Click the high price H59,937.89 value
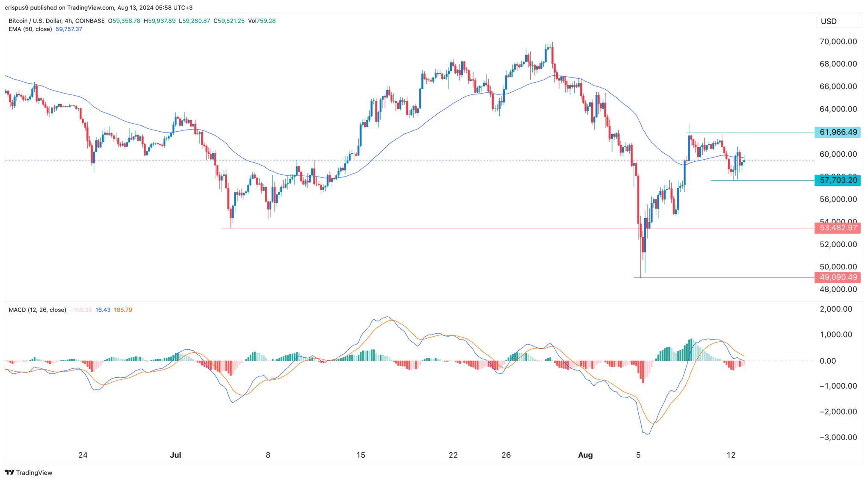The image size is (868, 481). [159, 21]
